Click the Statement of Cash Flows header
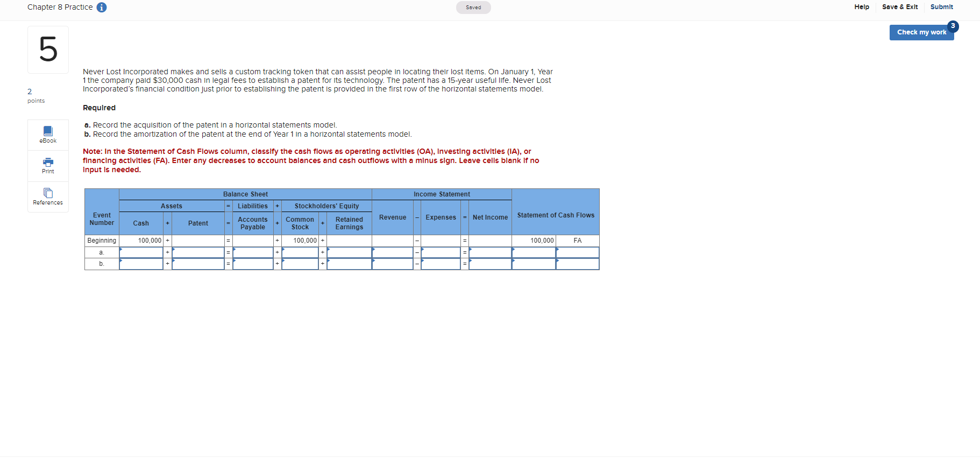980x458 pixels. point(556,215)
